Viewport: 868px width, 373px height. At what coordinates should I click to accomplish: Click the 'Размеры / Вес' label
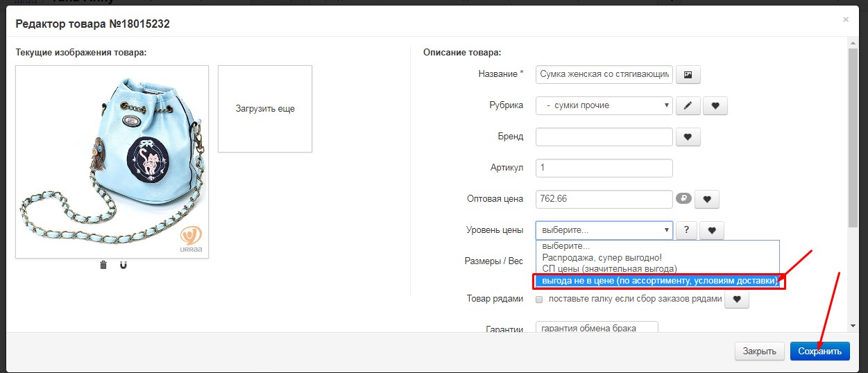(493, 261)
